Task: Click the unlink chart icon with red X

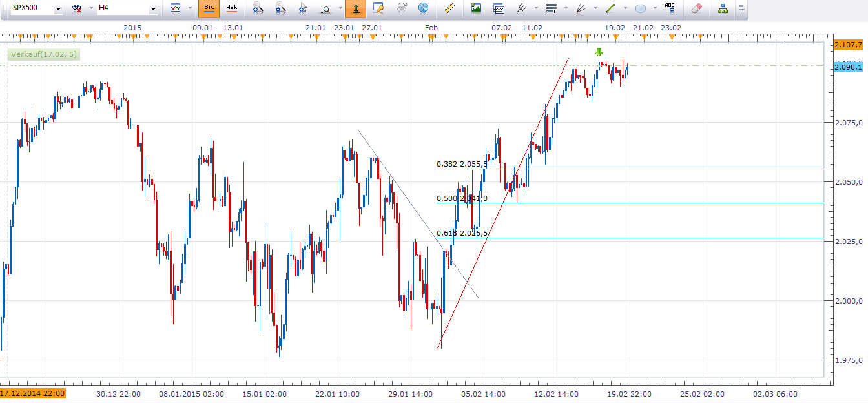Action: (x=77, y=9)
